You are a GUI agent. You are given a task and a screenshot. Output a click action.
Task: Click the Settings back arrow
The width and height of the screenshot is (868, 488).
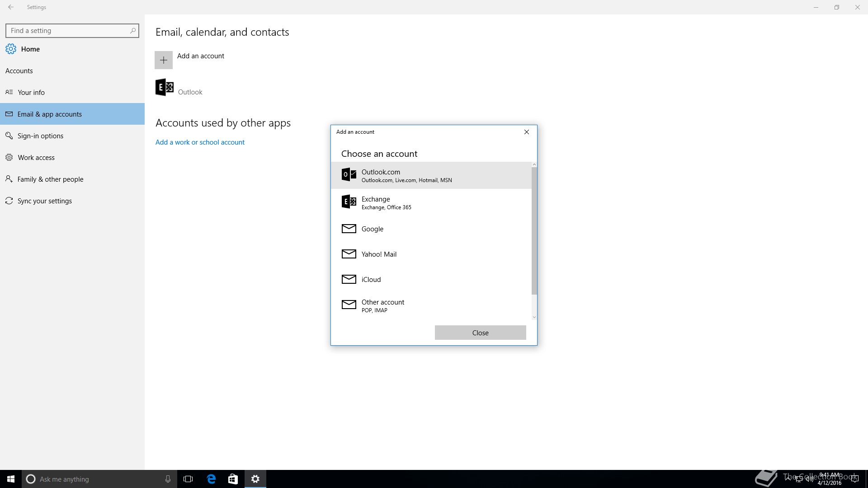11,7
